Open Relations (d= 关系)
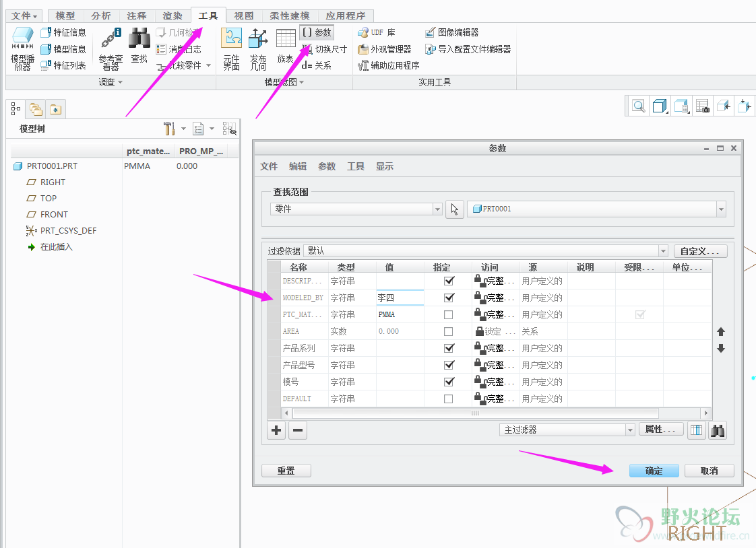Image resolution: width=756 pixels, height=548 pixels. click(x=316, y=65)
